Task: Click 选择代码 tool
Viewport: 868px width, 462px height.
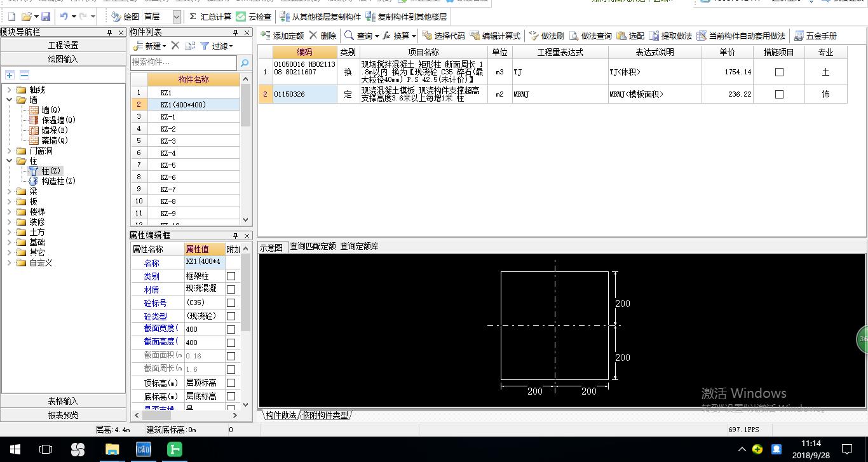Action: [444, 36]
